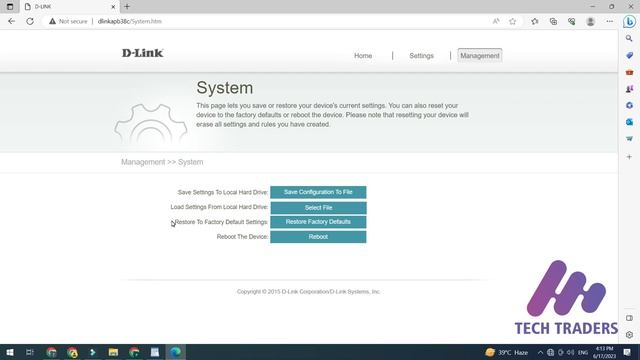
Task: Click Save Configuration To File button
Action: [318, 192]
